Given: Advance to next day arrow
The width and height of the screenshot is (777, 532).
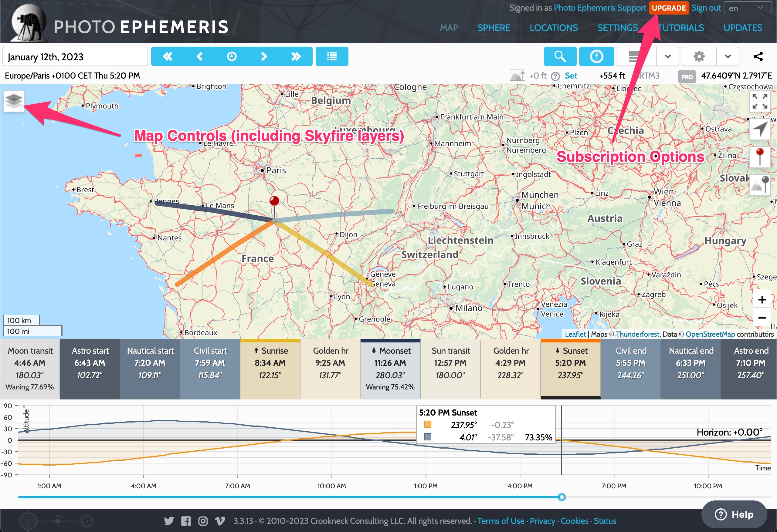Looking at the screenshot, I should tap(264, 56).
